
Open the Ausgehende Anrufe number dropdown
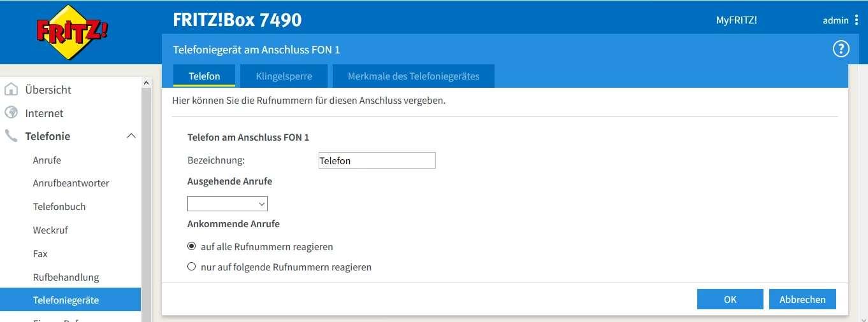click(228, 204)
